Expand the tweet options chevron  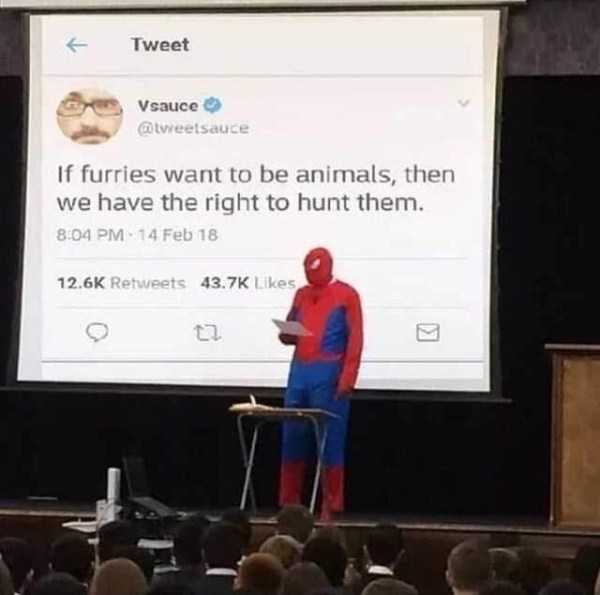(464, 103)
